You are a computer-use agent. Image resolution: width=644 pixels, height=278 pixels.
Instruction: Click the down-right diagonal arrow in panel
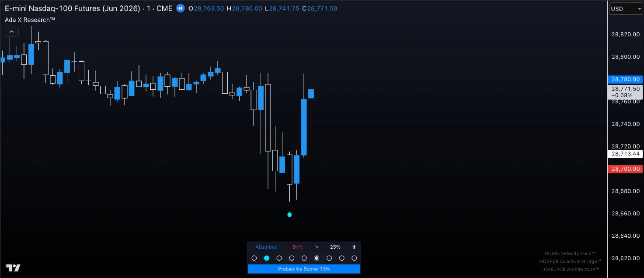[317, 247]
